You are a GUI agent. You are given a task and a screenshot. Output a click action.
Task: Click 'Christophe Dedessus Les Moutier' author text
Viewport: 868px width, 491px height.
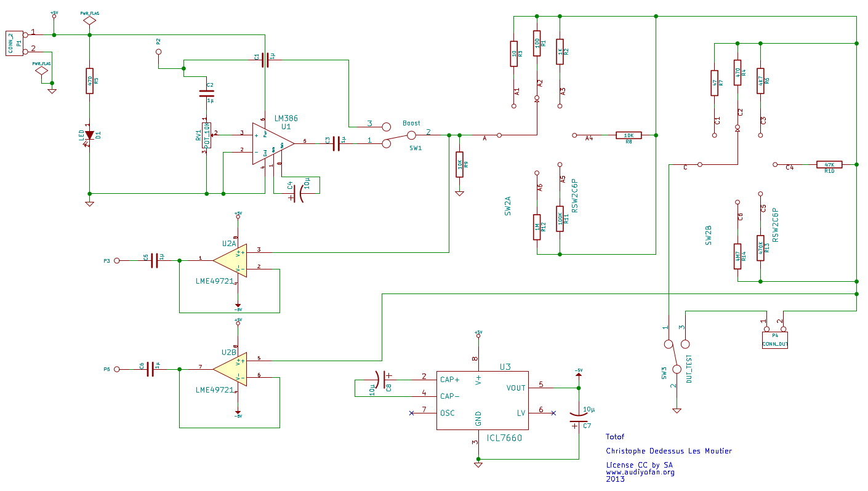coord(669,451)
